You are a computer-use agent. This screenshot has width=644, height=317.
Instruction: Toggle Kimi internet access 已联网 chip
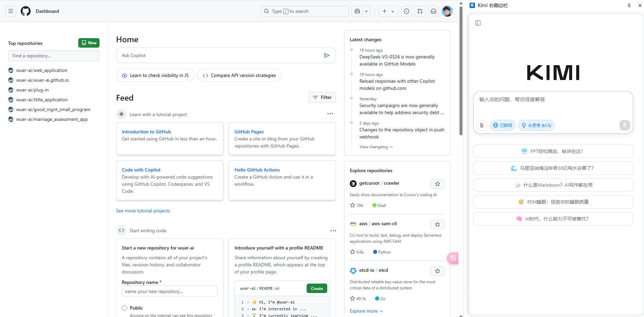[503, 125]
